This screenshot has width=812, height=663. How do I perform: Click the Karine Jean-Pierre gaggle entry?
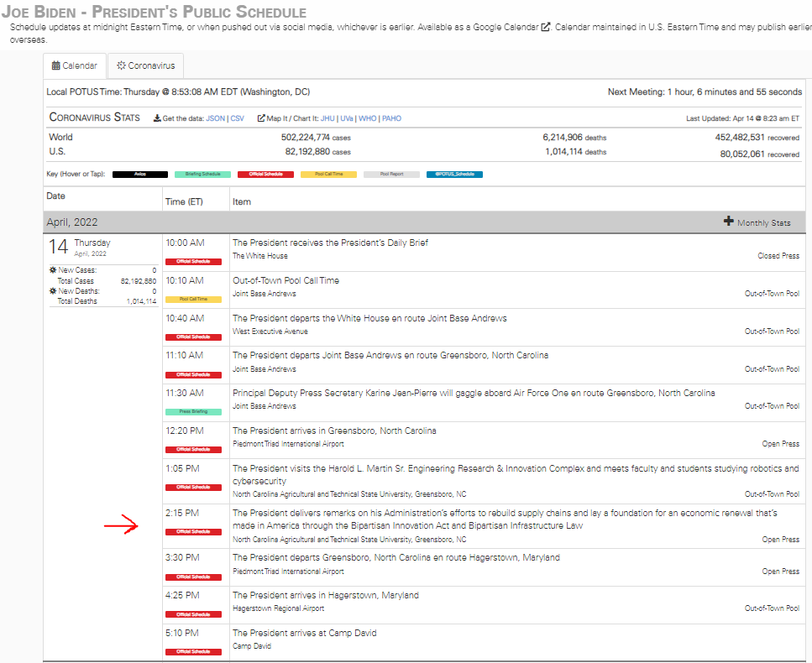pyautogui.click(x=474, y=394)
